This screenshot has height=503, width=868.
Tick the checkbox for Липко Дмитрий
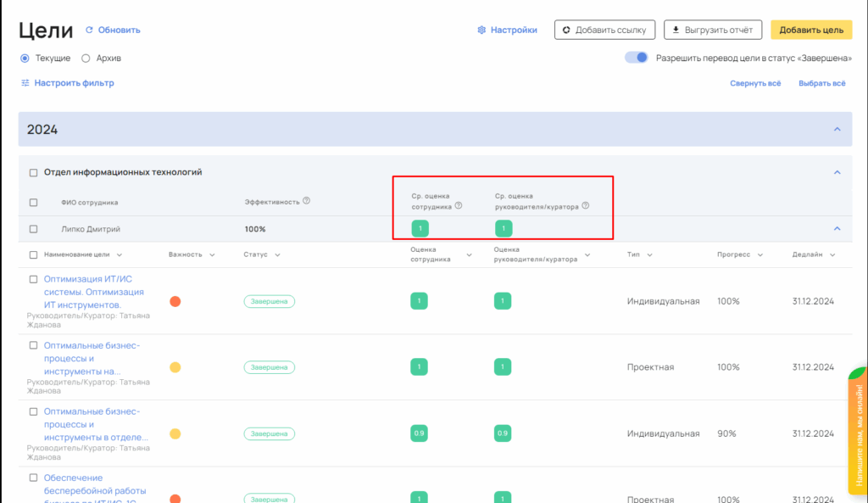pos(34,229)
